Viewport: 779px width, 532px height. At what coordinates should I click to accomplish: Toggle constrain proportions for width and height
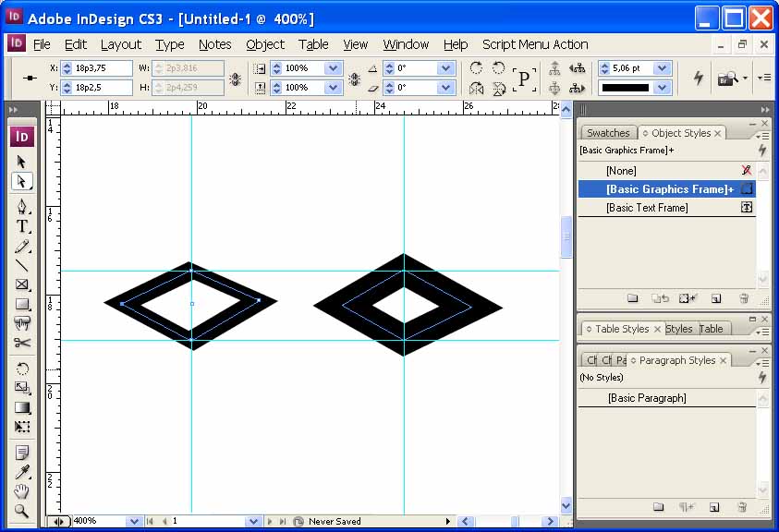[236, 78]
